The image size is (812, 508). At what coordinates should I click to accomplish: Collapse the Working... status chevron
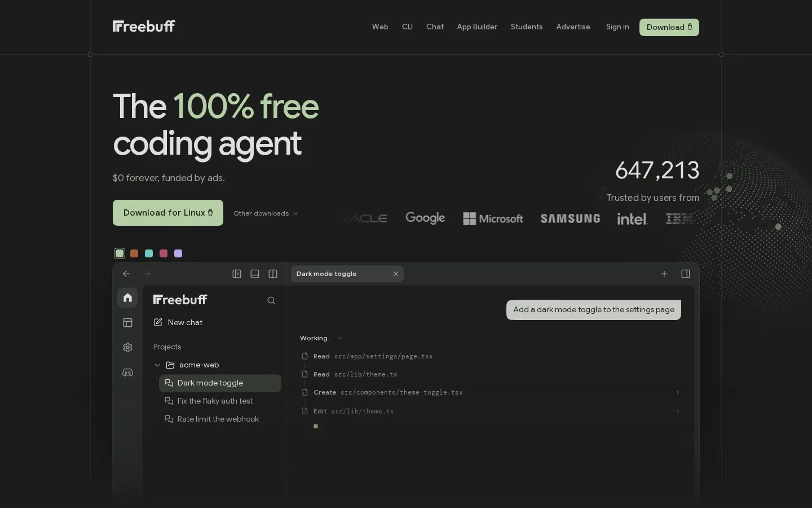[339, 338]
